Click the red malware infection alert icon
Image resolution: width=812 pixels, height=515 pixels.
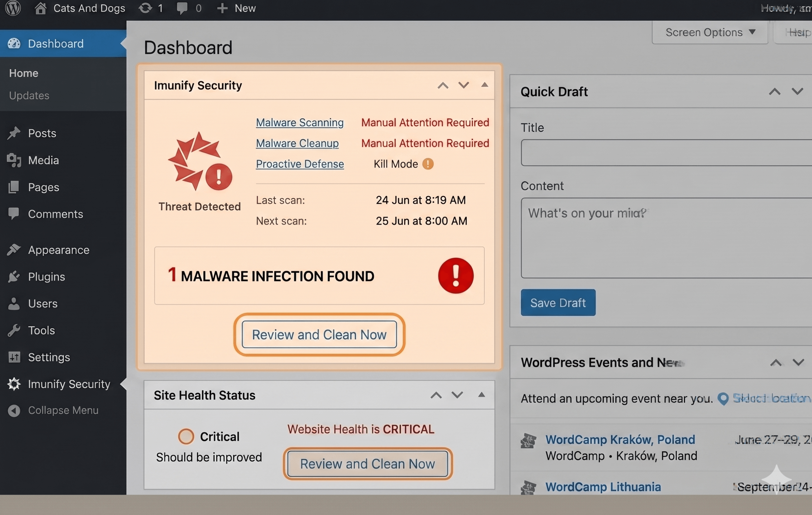pos(455,276)
